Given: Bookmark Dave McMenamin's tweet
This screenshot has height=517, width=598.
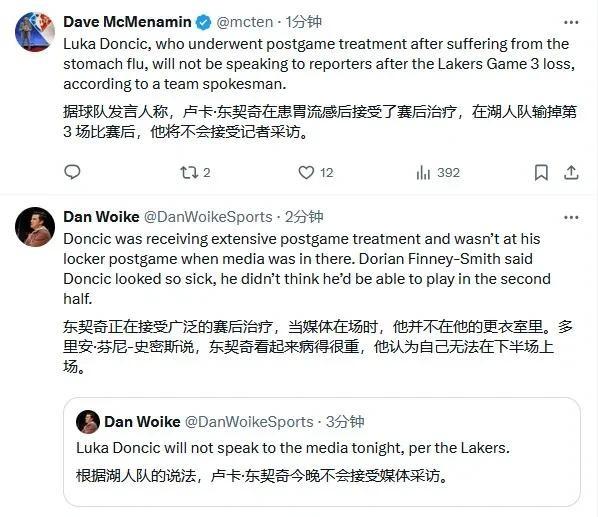Looking at the screenshot, I should [541, 173].
